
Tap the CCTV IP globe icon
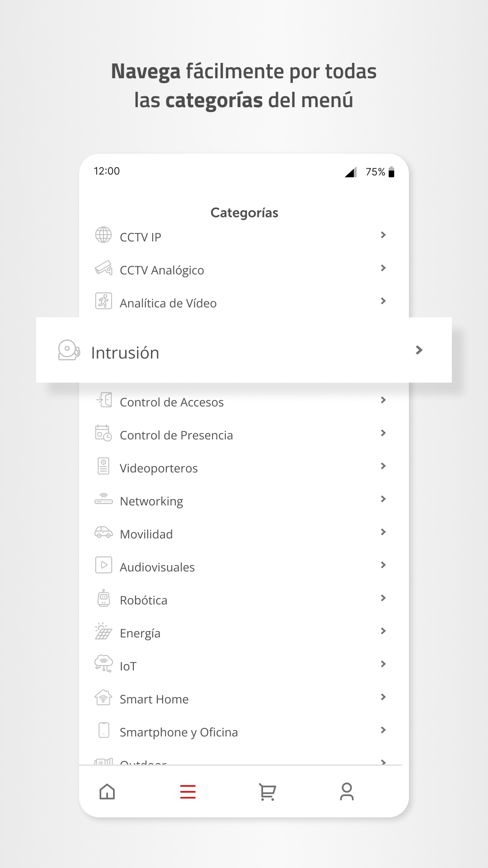click(x=103, y=235)
